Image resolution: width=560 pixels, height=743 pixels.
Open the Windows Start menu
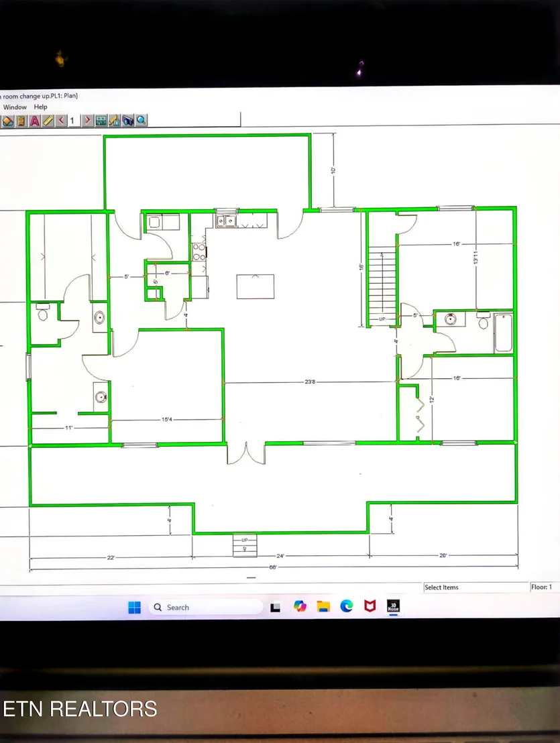[x=135, y=607]
